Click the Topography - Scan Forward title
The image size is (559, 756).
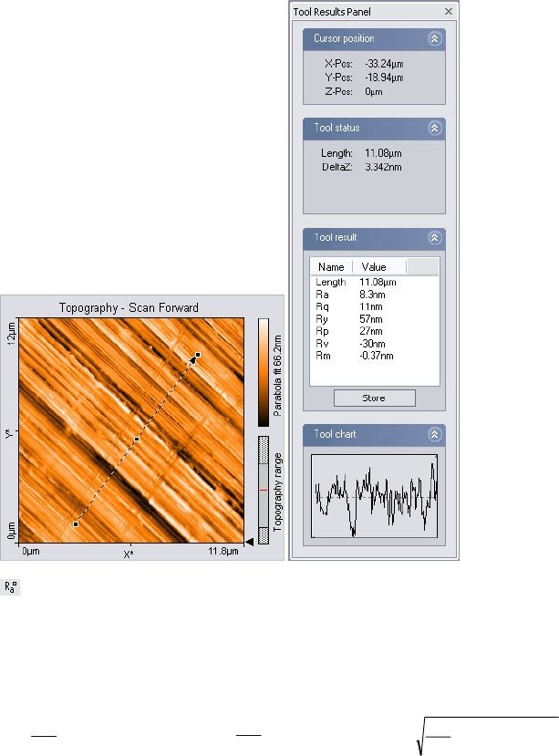[129, 308]
